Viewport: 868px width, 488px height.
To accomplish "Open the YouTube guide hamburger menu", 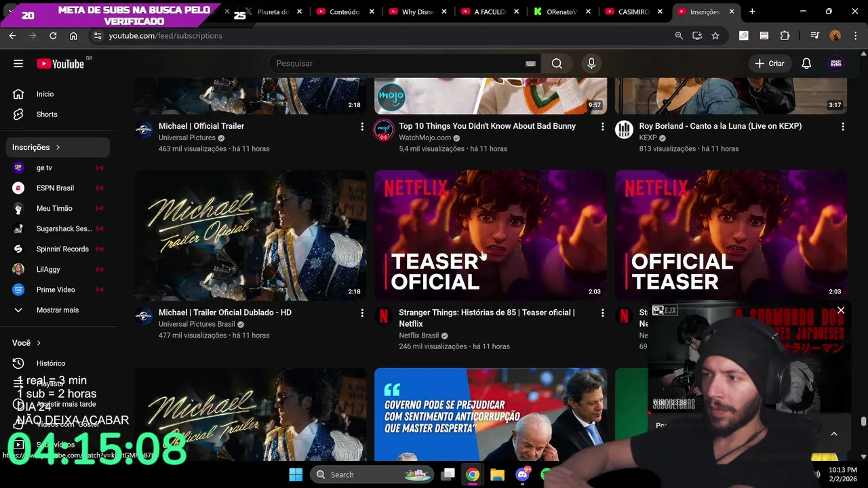I will tap(18, 64).
